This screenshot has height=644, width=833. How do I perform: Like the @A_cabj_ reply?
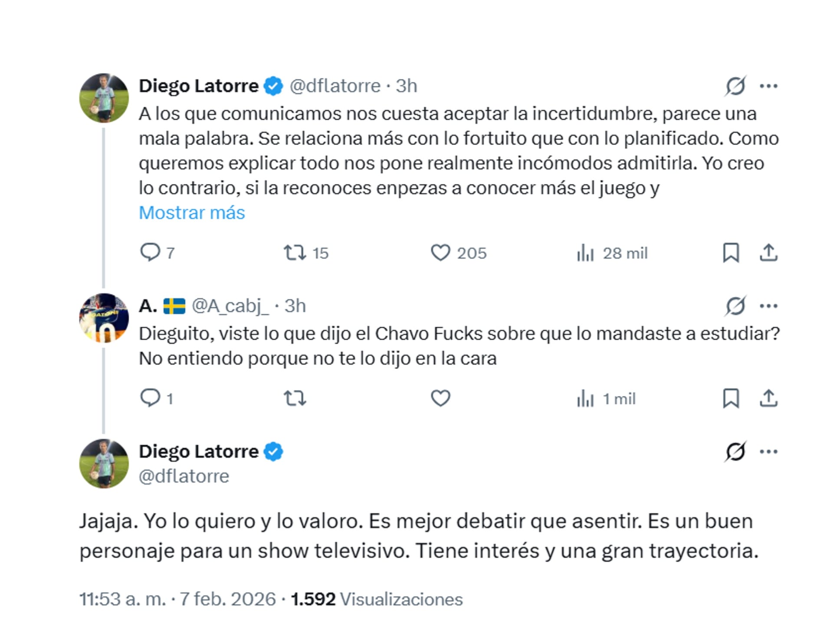point(440,398)
